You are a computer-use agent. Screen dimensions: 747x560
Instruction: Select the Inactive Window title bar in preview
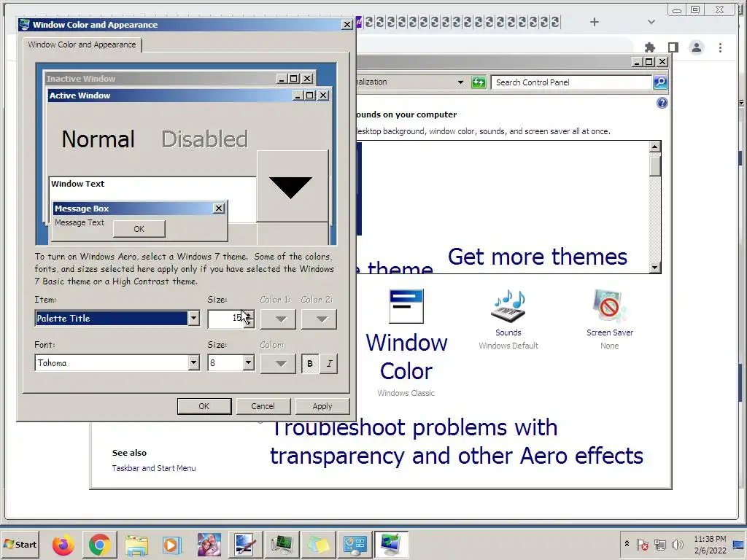coord(160,79)
